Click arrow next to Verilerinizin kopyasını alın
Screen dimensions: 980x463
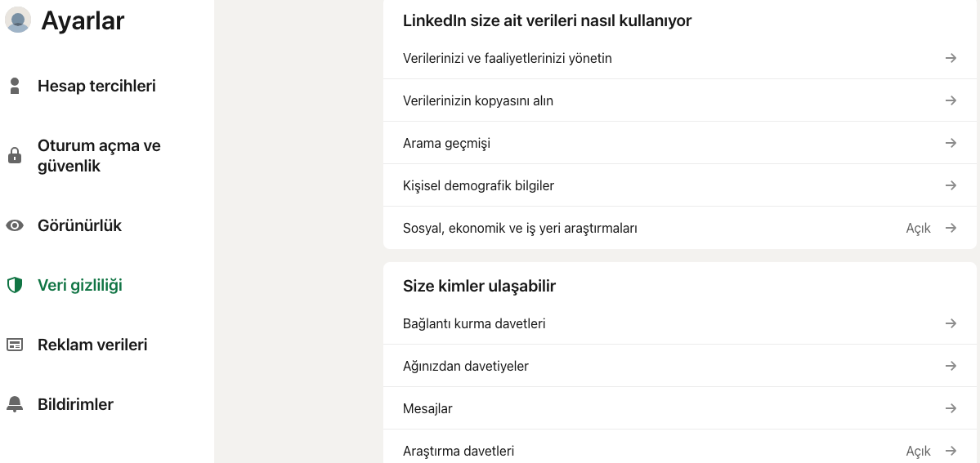(x=951, y=100)
